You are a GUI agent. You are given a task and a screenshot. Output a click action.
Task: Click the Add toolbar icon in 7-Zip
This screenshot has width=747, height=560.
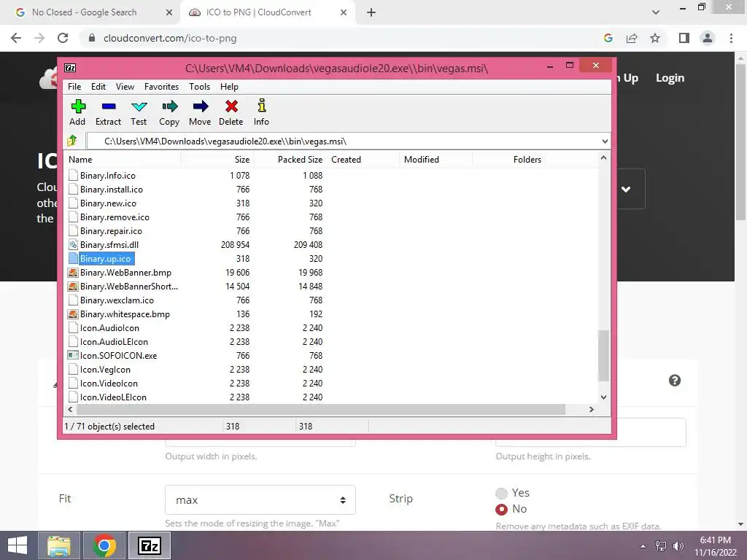click(77, 106)
